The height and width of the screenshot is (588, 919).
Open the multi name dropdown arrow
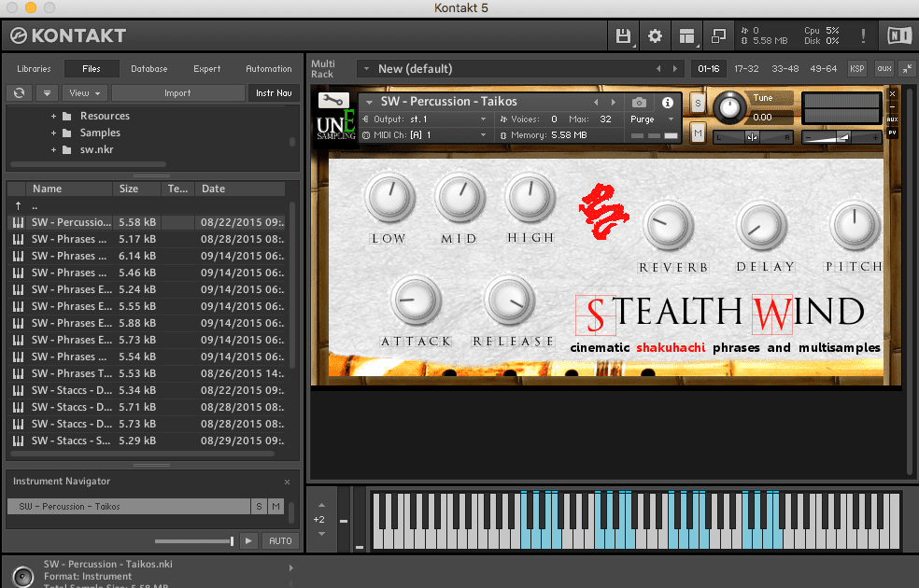[366, 69]
